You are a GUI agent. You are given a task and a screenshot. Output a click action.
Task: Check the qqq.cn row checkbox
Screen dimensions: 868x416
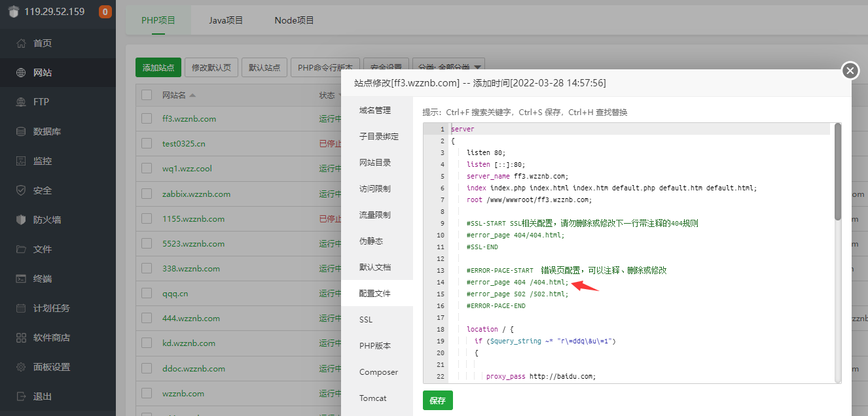point(147,293)
